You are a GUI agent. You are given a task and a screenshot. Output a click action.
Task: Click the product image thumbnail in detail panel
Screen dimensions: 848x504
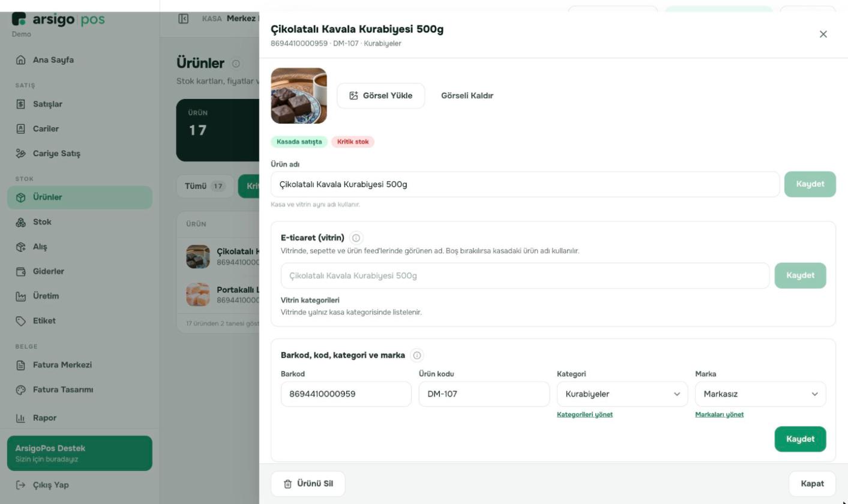tap(299, 96)
